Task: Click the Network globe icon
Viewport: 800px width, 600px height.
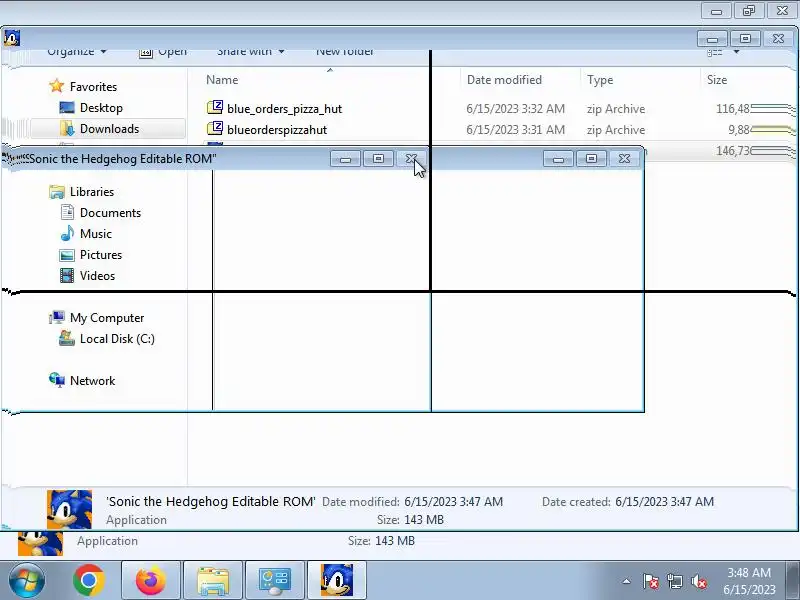Action: tap(57, 380)
